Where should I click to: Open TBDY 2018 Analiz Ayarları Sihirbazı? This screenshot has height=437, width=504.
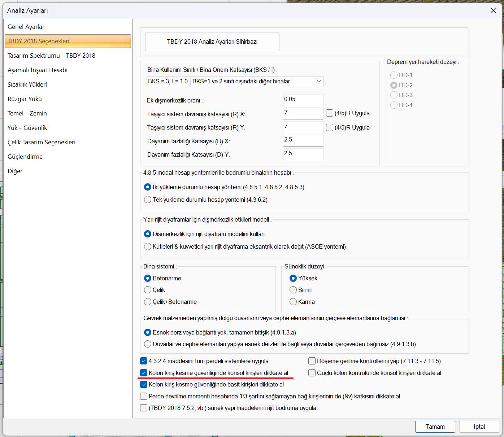coord(212,42)
